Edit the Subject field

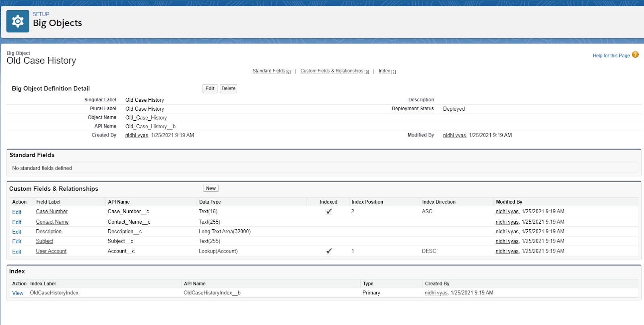(17, 241)
